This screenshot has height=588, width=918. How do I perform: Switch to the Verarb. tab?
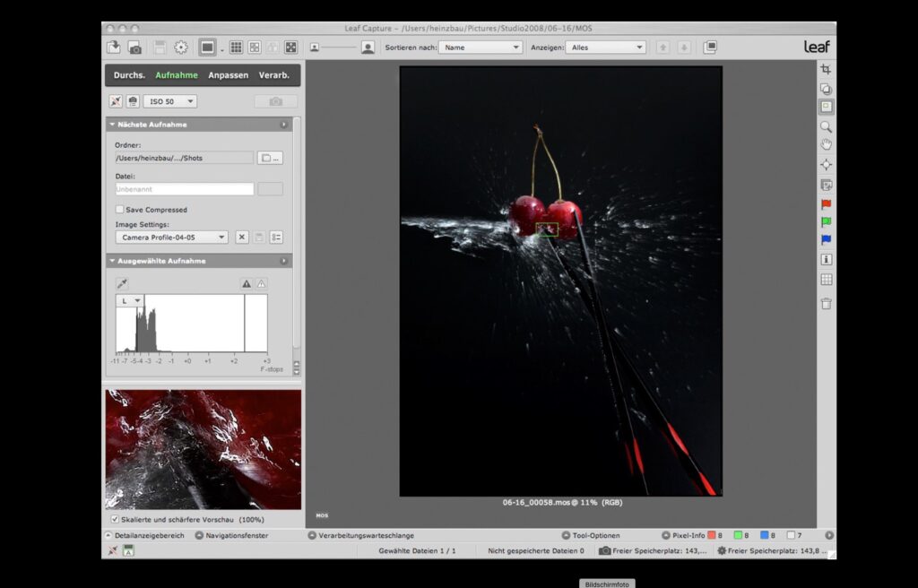[x=273, y=75]
